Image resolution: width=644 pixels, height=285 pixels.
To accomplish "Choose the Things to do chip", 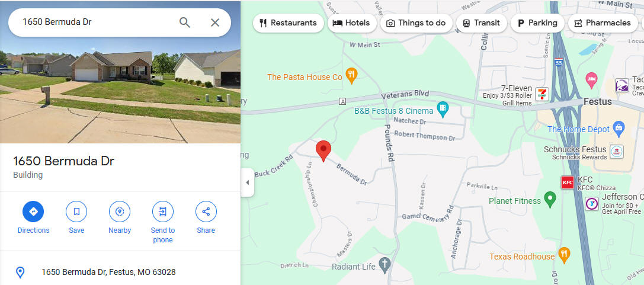I will click(416, 23).
